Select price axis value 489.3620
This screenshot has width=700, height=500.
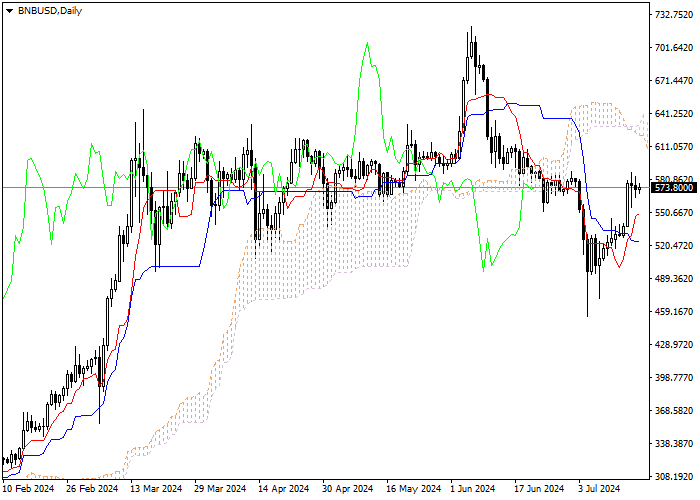point(674,279)
